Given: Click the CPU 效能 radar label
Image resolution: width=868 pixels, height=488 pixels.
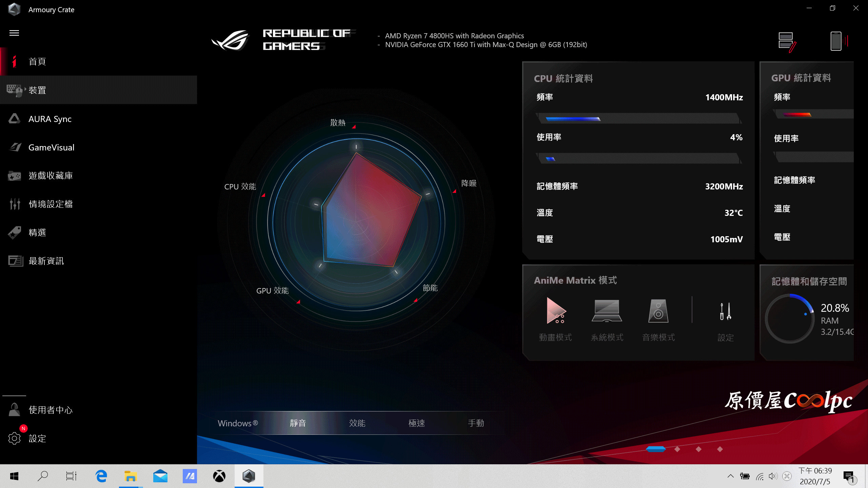Looking at the screenshot, I should [x=240, y=186].
